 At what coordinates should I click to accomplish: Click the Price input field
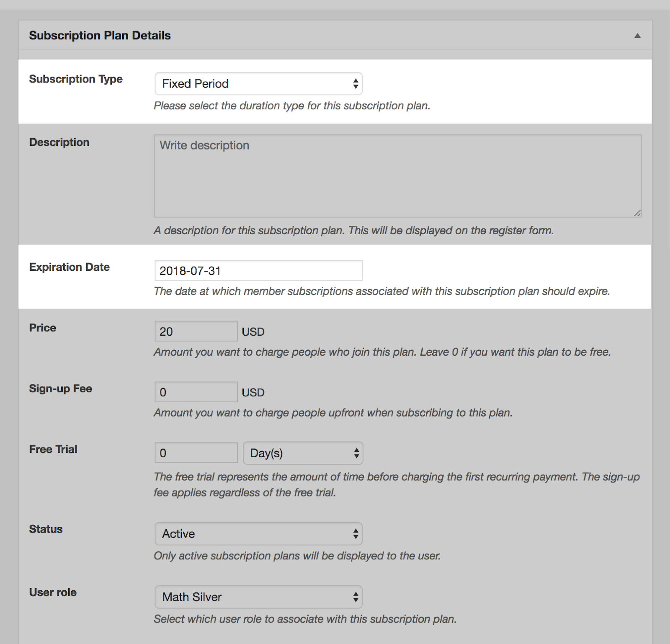click(196, 331)
